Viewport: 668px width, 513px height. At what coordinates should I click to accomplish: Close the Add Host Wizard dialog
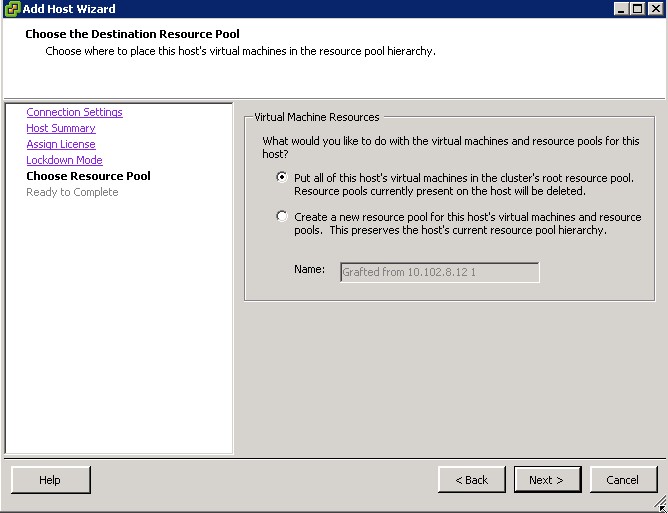655,9
